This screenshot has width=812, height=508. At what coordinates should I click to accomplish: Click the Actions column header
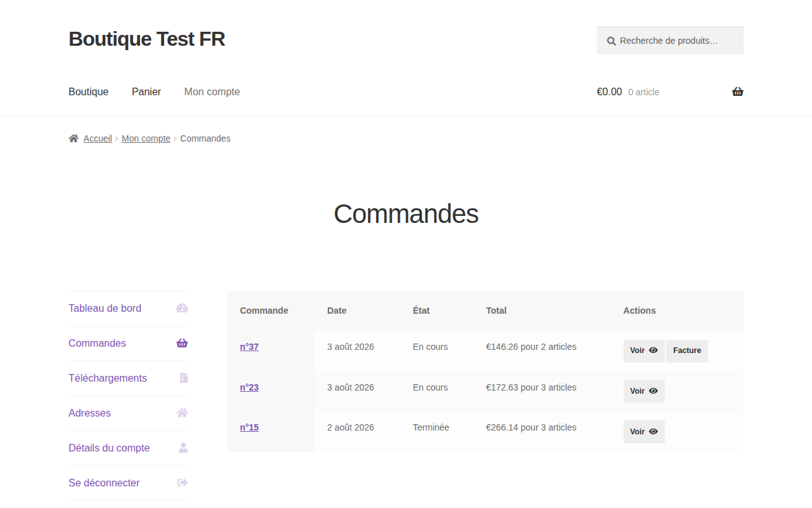pyautogui.click(x=639, y=311)
